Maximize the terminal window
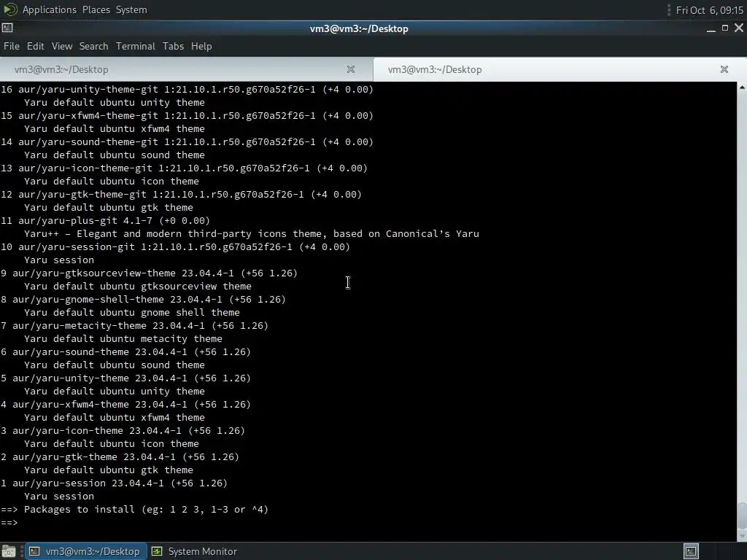Screen dimensions: 747x560 click(x=725, y=28)
